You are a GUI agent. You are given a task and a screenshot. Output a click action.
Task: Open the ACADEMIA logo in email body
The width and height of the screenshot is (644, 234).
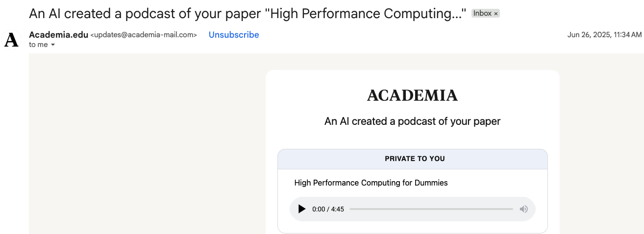pos(412,95)
